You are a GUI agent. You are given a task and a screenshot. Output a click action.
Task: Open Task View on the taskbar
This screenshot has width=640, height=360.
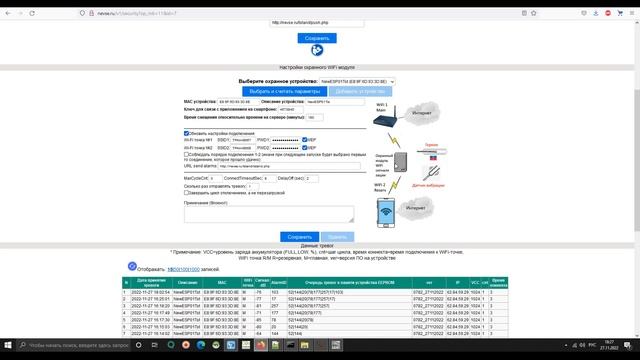point(155,345)
